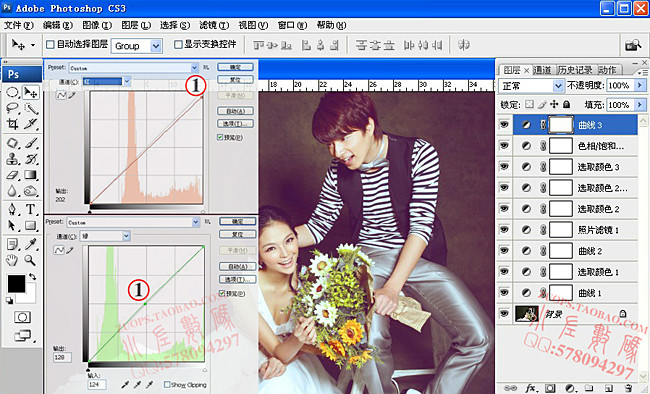Hide the 曲线 3 layer visibility eye
Image resolution: width=650 pixels, height=394 pixels.
tap(504, 124)
